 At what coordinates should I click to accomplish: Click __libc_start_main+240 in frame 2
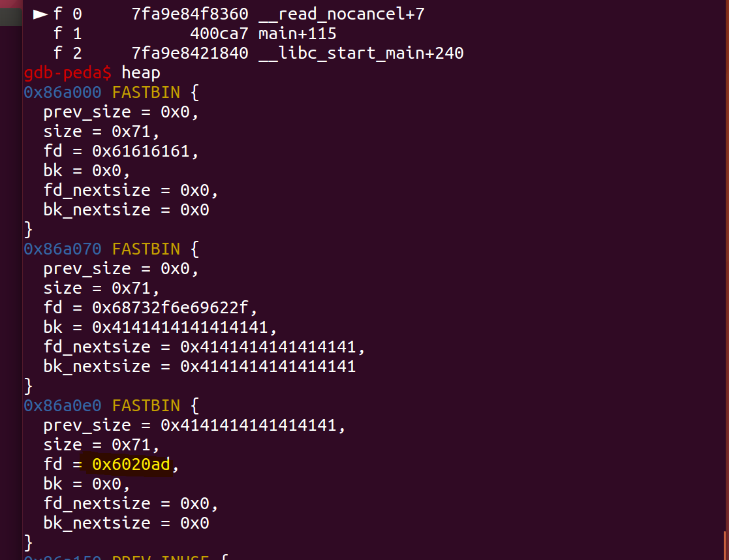[x=361, y=53]
